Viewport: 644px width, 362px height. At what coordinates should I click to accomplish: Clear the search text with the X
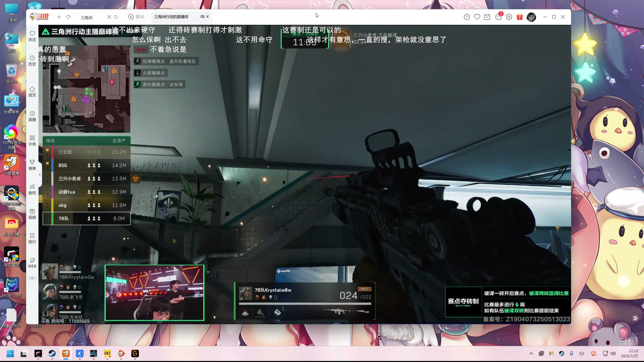[x=109, y=17]
